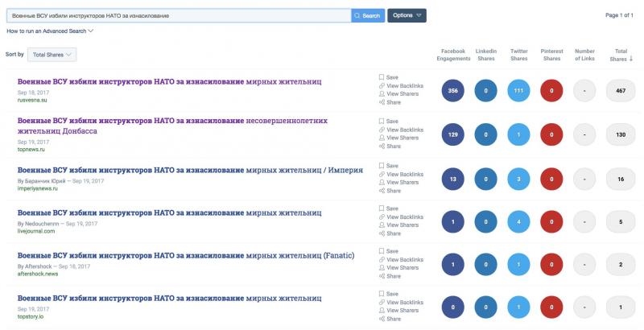View Backlinks for the rusvesna.su result
644x330 pixels.
[404, 85]
